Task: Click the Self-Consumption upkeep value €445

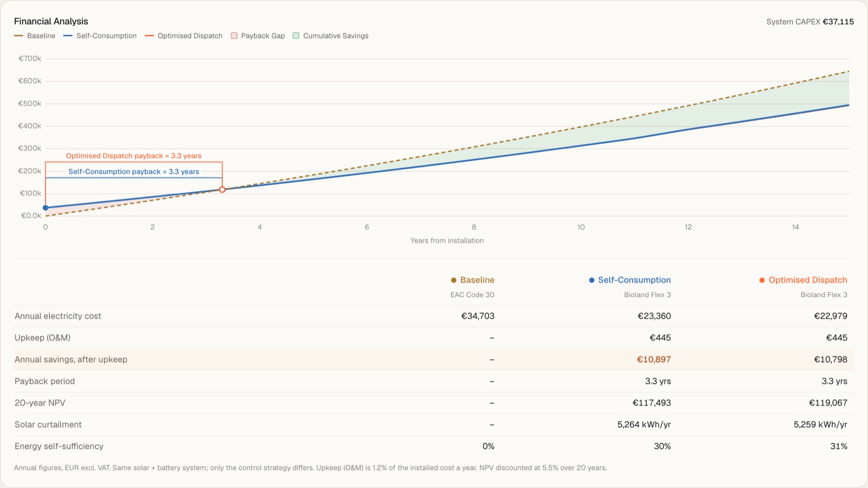Action: tap(660, 338)
